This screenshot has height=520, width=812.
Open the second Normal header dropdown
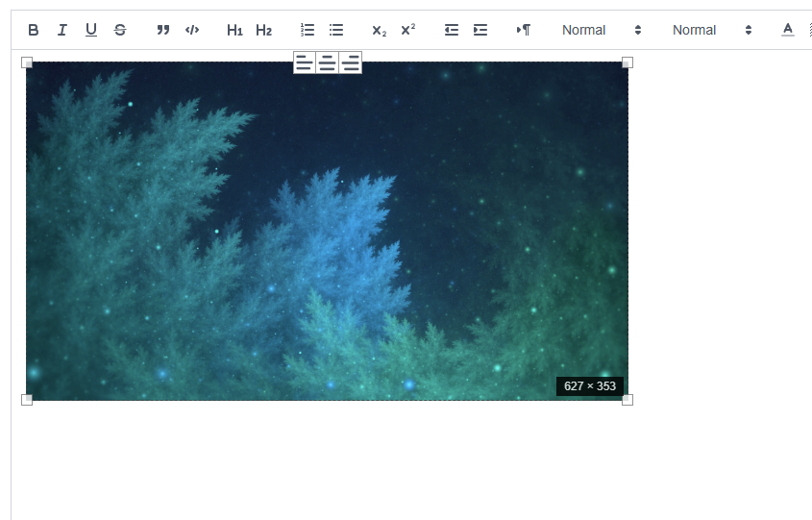[x=712, y=30]
